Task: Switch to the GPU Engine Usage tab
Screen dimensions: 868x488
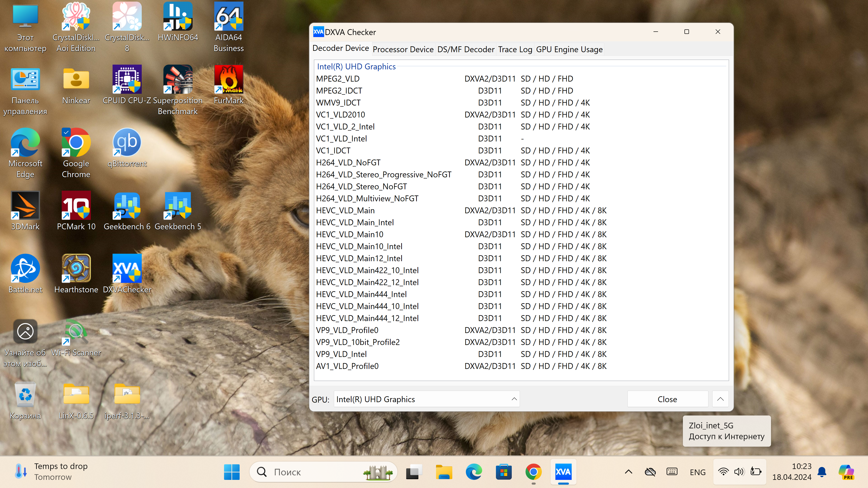Action: pos(569,49)
